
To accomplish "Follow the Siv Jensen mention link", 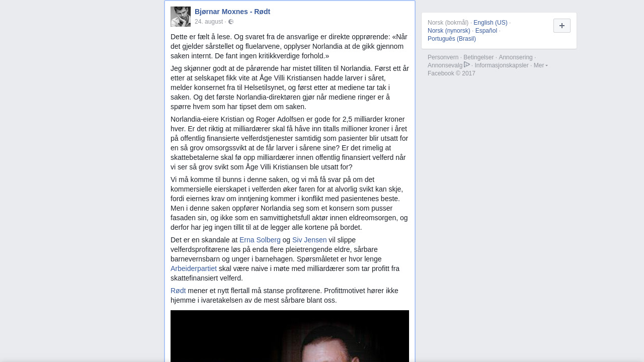I will [x=309, y=240].
